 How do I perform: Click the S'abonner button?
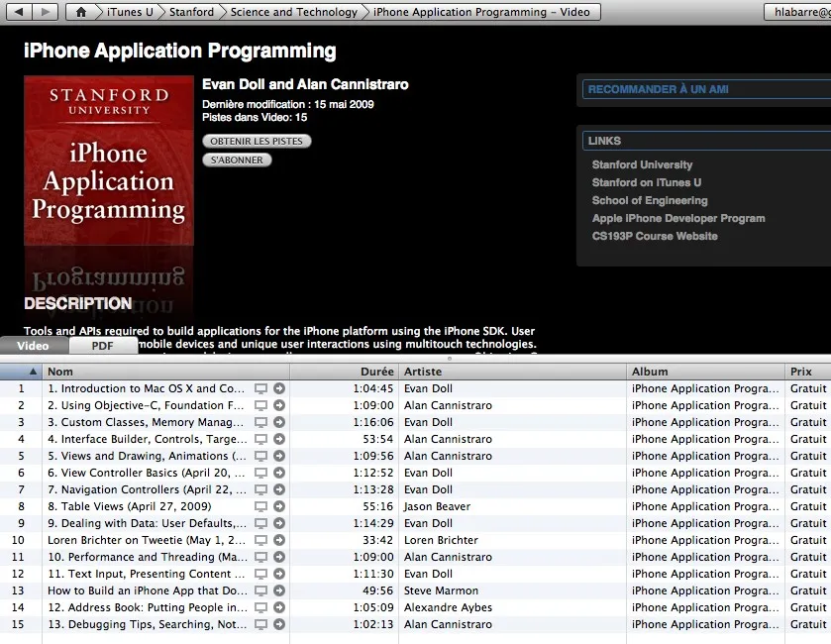237,161
